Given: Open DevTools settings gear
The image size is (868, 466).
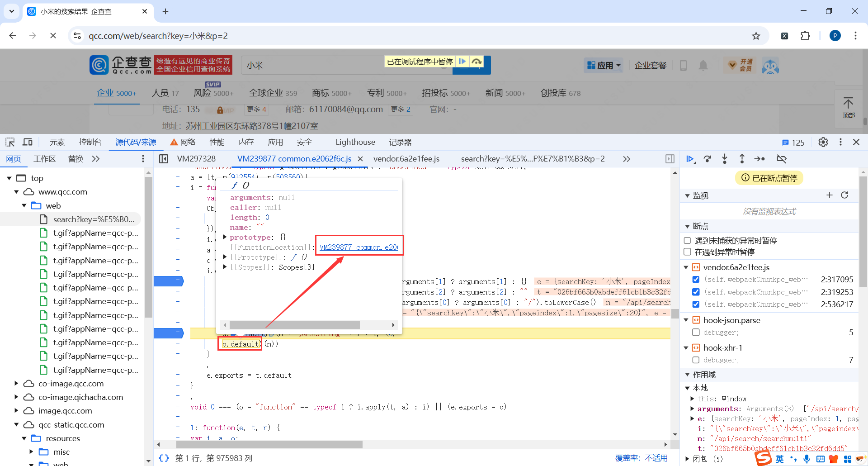Looking at the screenshot, I should pyautogui.click(x=823, y=142).
